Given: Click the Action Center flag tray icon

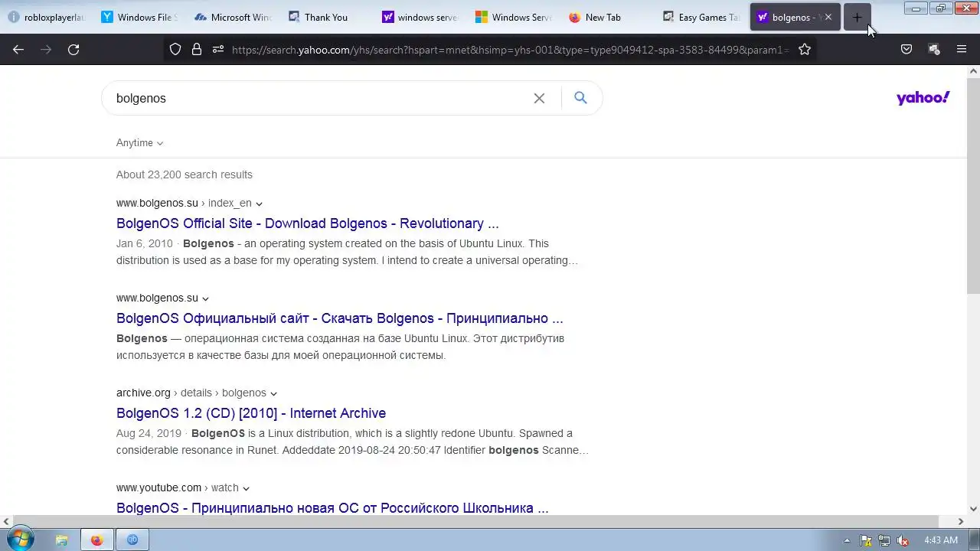Looking at the screenshot, I should [866, 540].
